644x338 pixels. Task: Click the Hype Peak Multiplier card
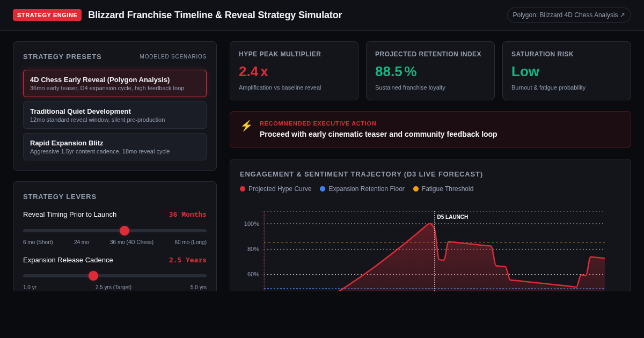pyautogui.click(x=294, y=71)
